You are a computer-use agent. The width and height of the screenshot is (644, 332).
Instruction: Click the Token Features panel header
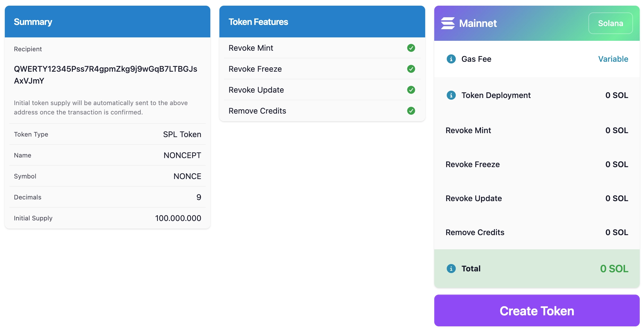[322, 22]
